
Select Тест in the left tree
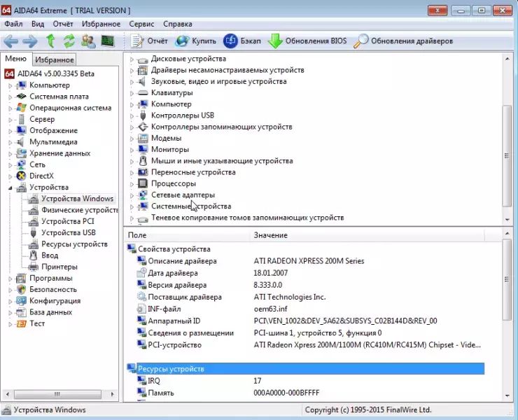[37, 323]
